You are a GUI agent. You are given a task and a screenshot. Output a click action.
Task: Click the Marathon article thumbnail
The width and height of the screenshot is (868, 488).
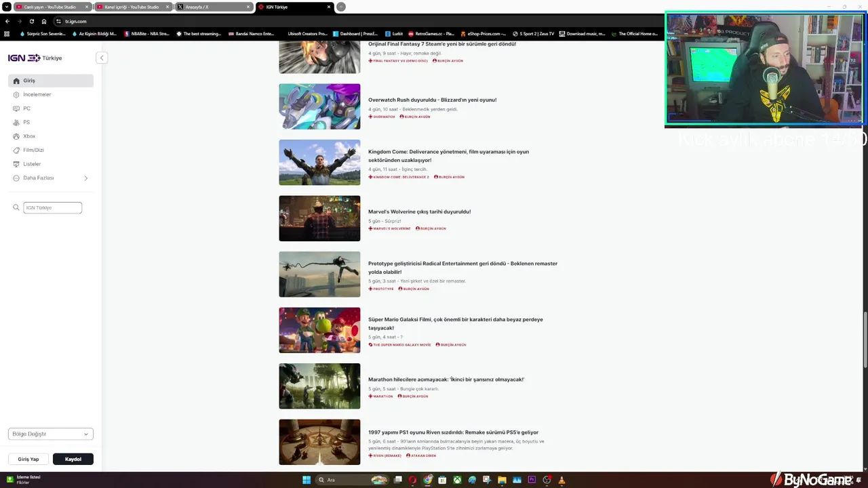319,386
